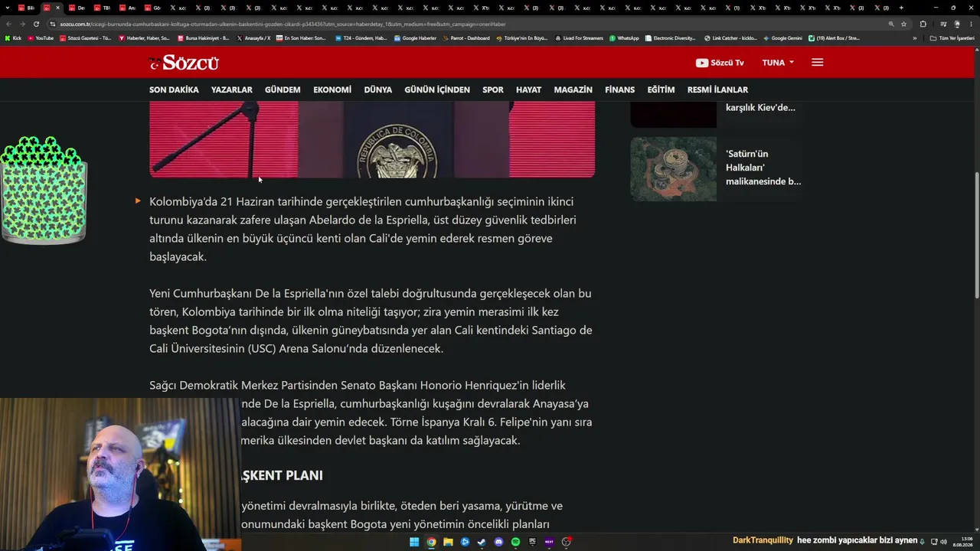Select GÜNDEM in the navigation bar

pos(283,90)
